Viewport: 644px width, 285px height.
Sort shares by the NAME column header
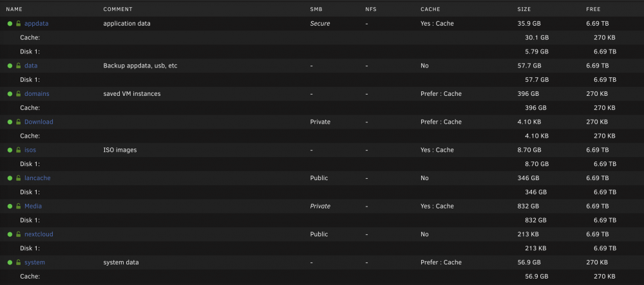point(14,9)
